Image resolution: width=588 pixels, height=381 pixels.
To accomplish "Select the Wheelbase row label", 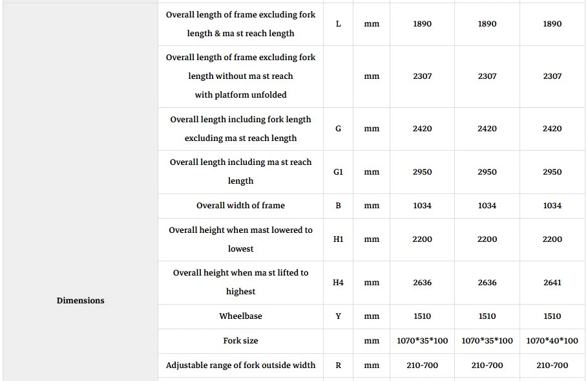I will 240,316.
